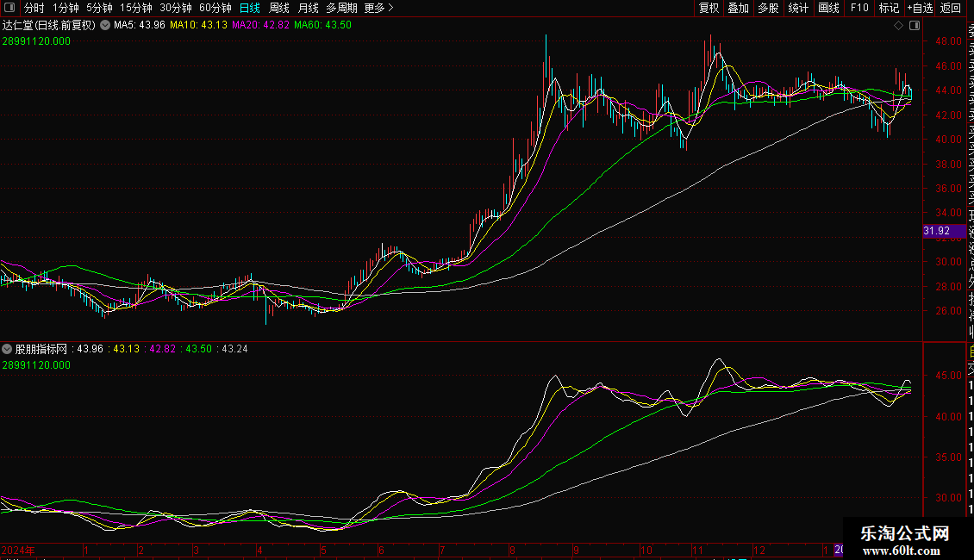The width and height of the screenshot is (974, 560).
Task: Toggle the right side panel icon
Action: pos(915,26)
